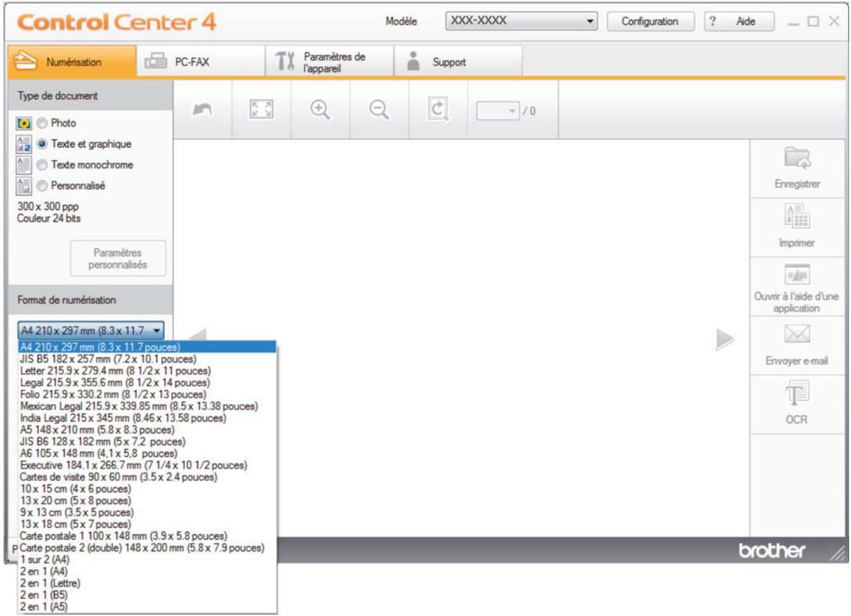
Task: Switch to the PC-FAX tab
Action: (201, 61)
